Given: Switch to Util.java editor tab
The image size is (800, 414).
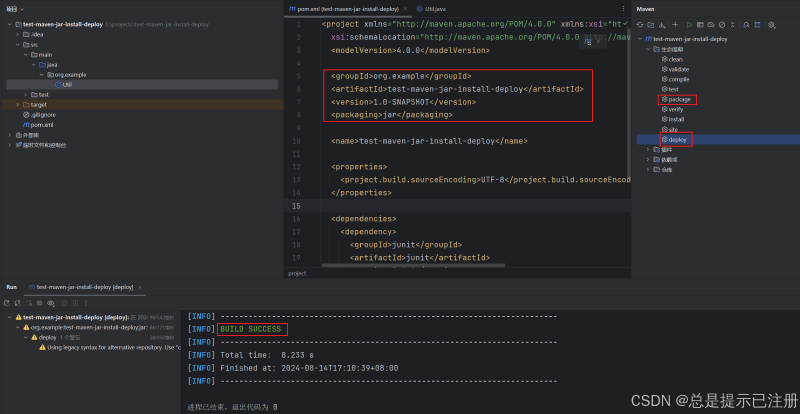Looking at the screenshot, I should pos(429,9).
